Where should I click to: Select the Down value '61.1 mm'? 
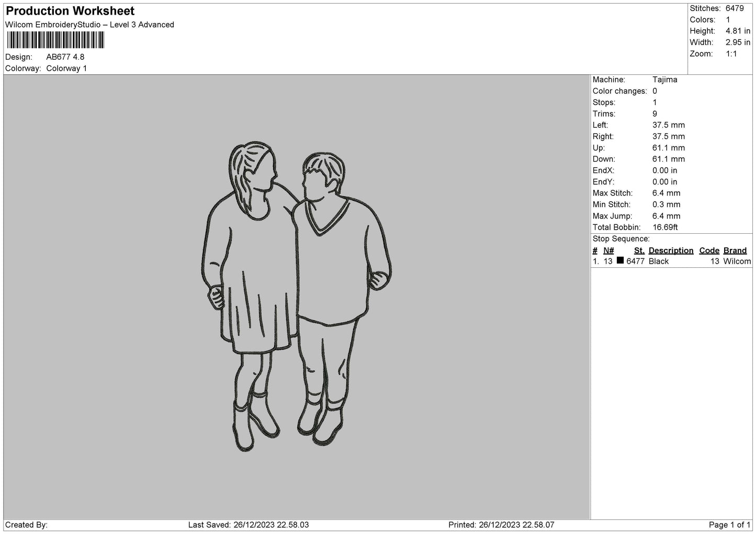pos(669,159)
